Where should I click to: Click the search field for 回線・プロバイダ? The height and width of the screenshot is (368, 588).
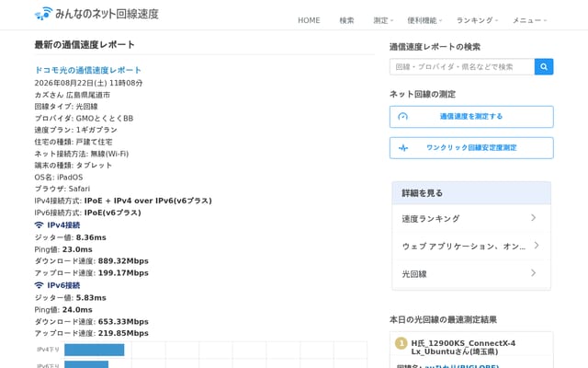(462, 67)
